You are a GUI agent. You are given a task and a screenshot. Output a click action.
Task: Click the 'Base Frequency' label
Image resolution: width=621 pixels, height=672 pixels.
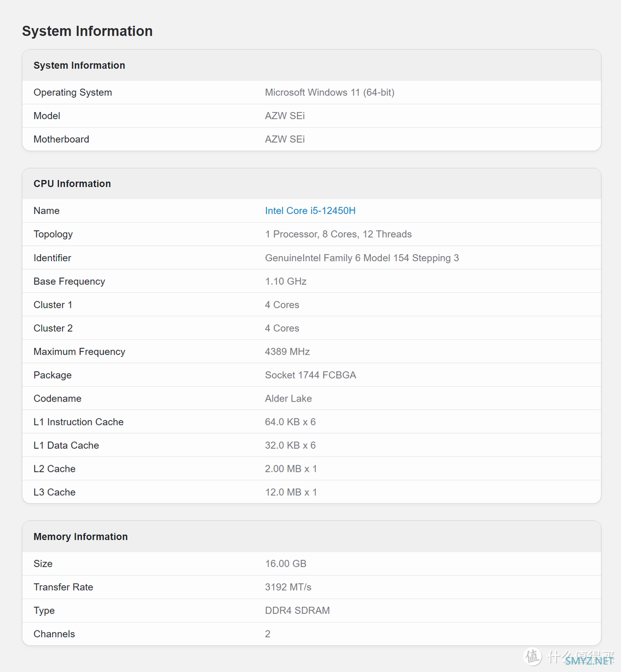point(70,281)
